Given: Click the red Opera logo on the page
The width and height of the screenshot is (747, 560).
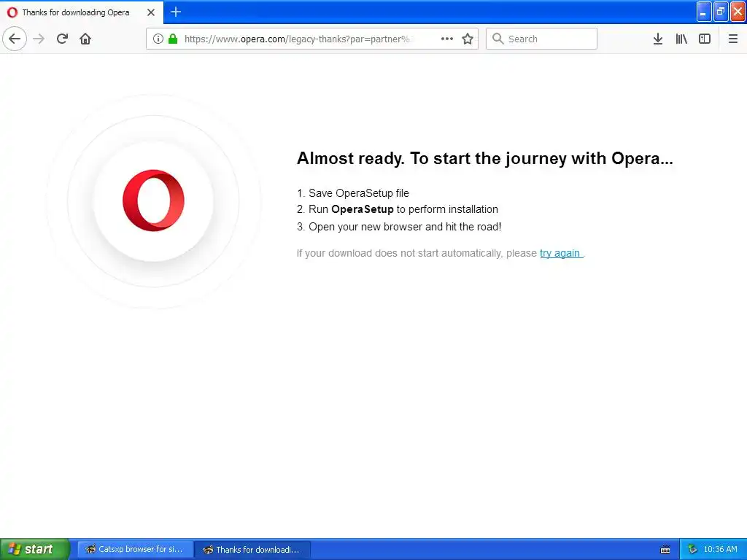Looking at the screenshot, I should click(x=153, y=201).
